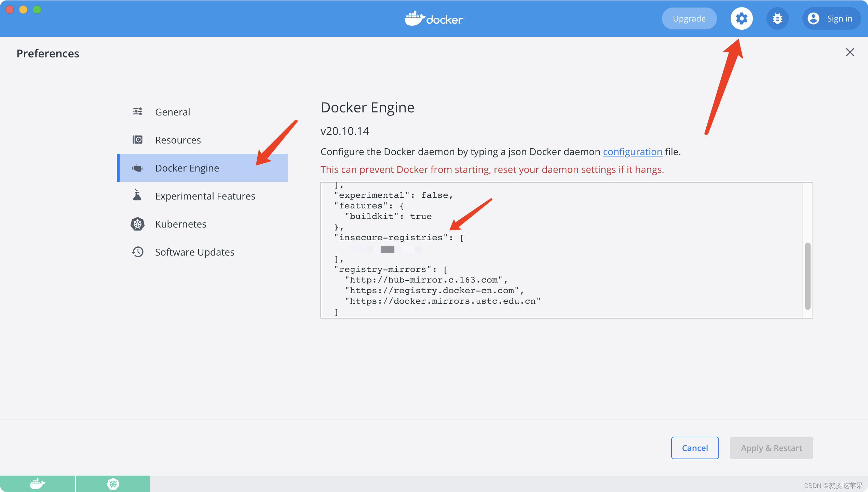Click the Docker Engine settings icon

(741, 18)
